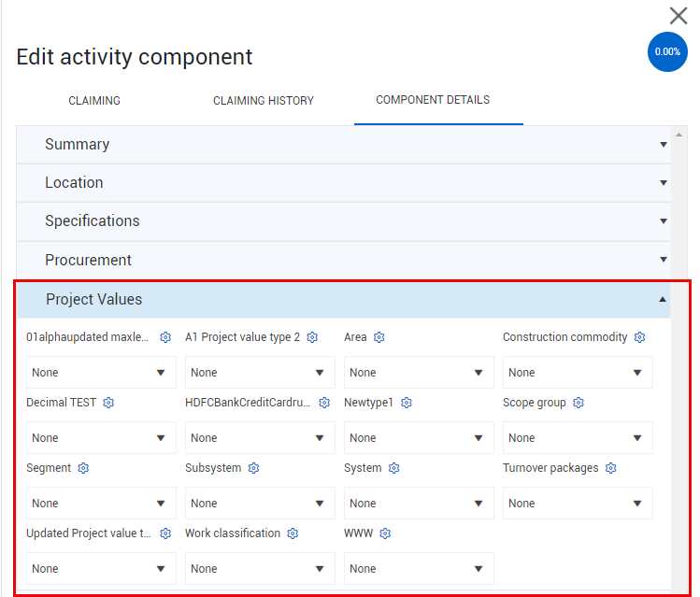Click gear icon beside Turnover packages
Image resolution: width=700 pixels, height=597 pixels.
coord(611,468)
